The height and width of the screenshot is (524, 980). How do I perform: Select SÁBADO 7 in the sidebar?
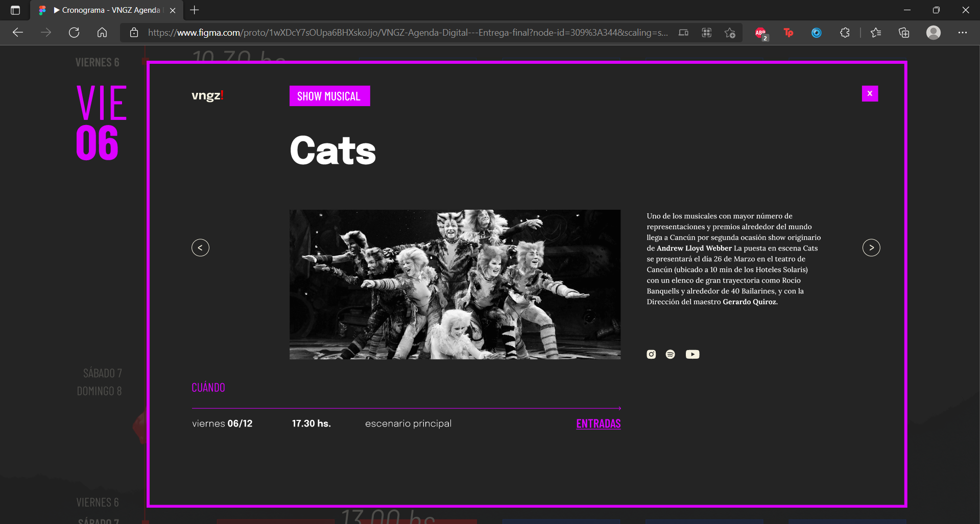click(x=102, y=373)
